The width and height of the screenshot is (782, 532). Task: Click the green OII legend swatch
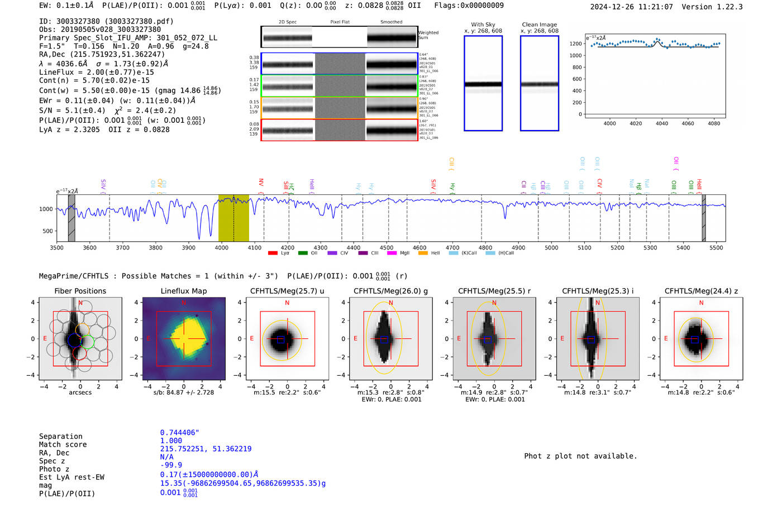pyautogui.click(x=303, y=253)
